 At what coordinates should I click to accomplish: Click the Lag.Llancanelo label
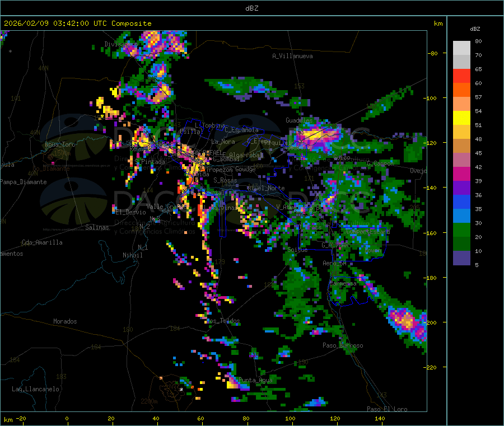point(35,389)
